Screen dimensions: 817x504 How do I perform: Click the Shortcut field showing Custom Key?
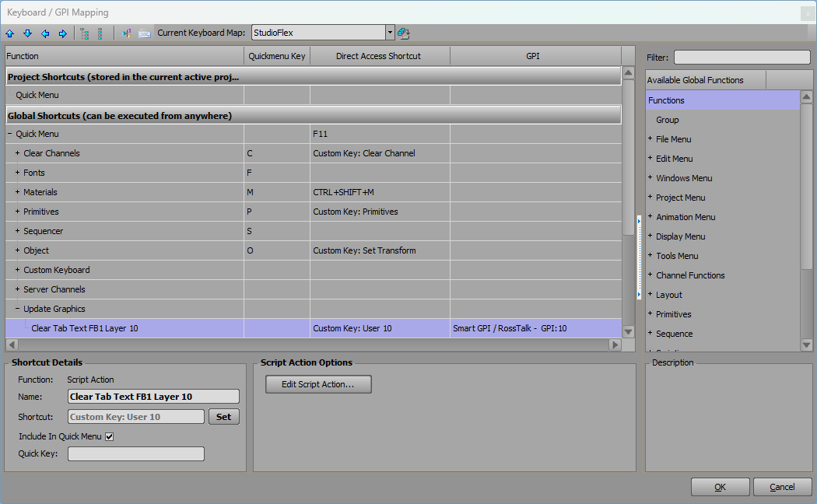(x=136, y=417)
